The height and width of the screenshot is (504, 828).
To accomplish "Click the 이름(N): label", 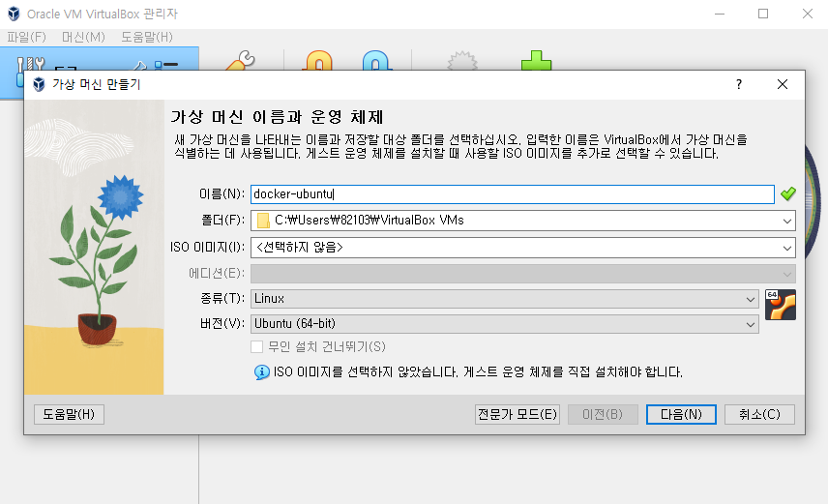I will click(222, 194).
